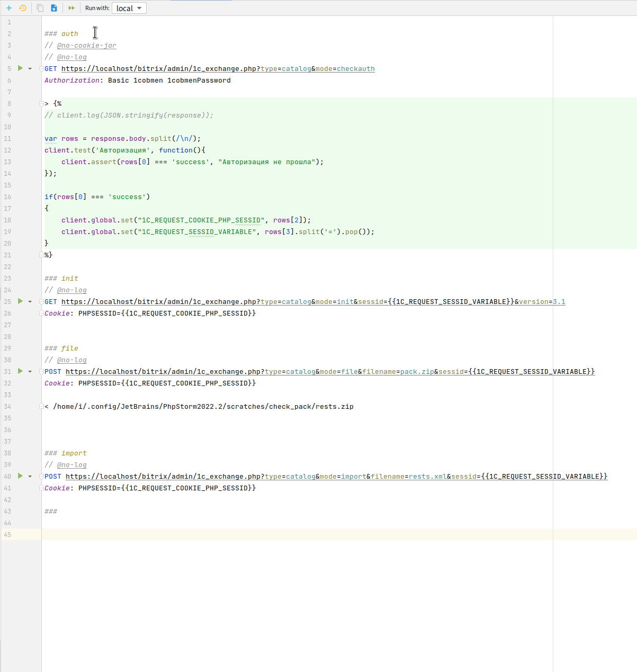The image size is (637, 672).
Task: Click the 'var rows' declaration on line 11
Action: point(61,139)
